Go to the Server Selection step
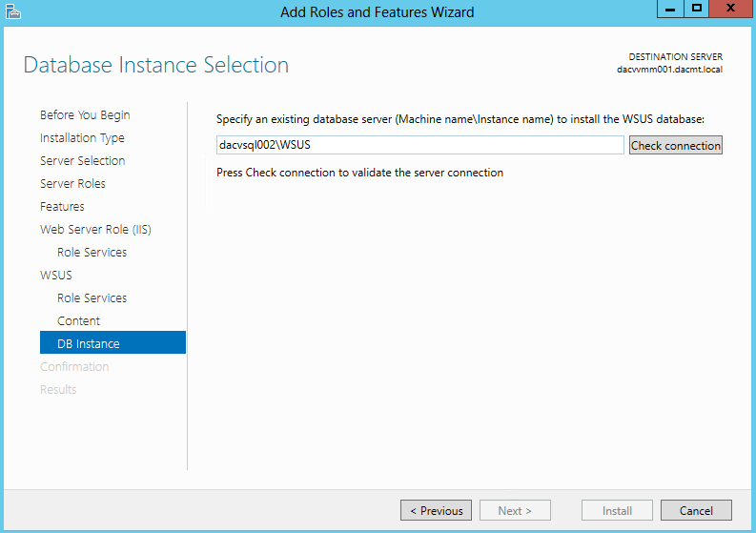This screenshot has width=756, height=533. pyautogui.click(x=82, y=160)
